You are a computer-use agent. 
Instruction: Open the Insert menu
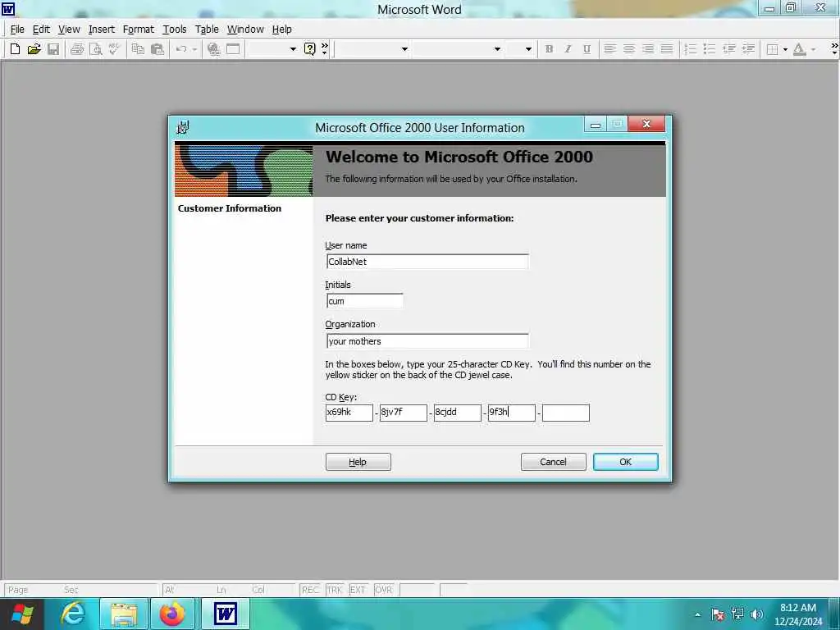tap(101, 30)
